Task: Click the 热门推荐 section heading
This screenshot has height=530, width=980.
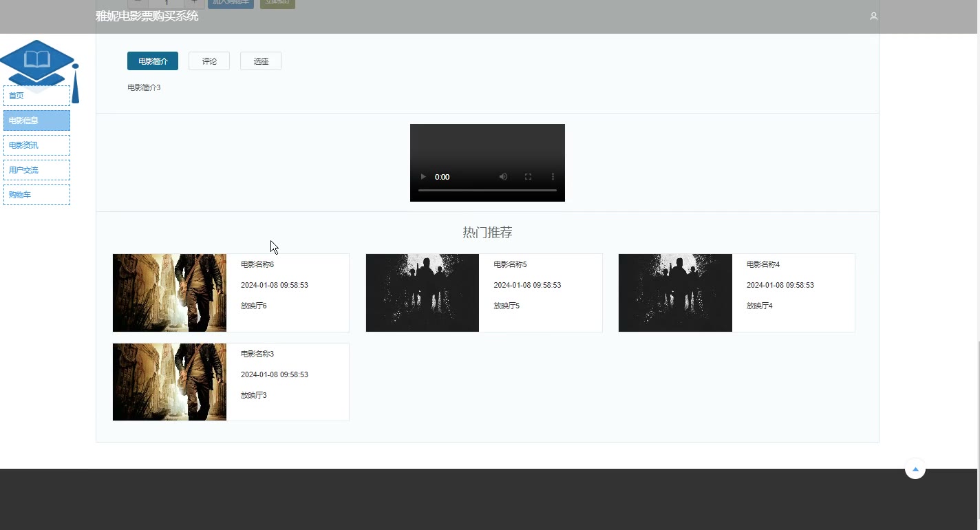Action: tap(487, 233)
